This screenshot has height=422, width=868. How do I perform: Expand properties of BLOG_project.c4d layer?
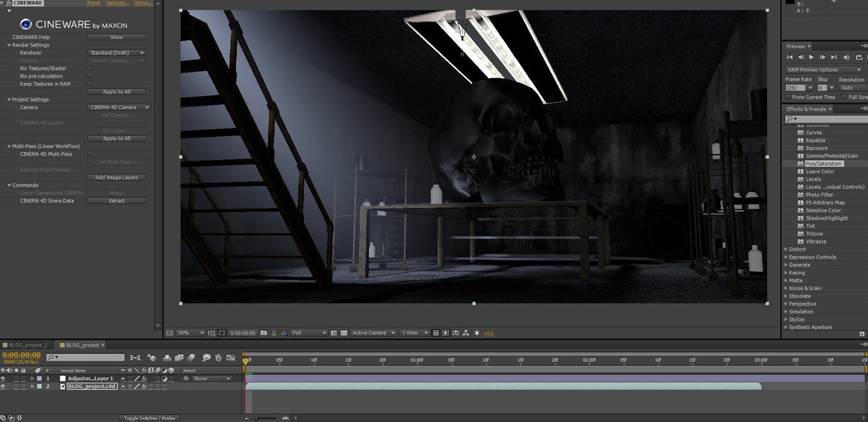[32, 386]
